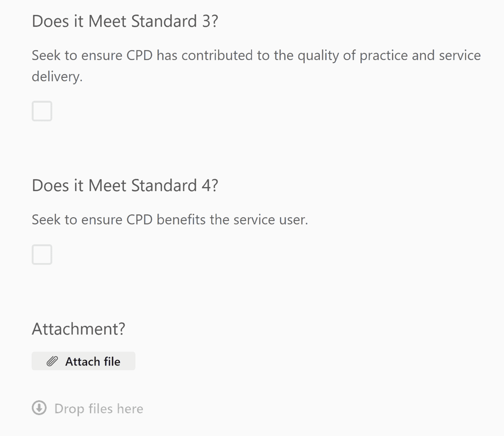Screen dimensions: 504x436
Task: Click the Attachment? heading
Action: (78, 329)
